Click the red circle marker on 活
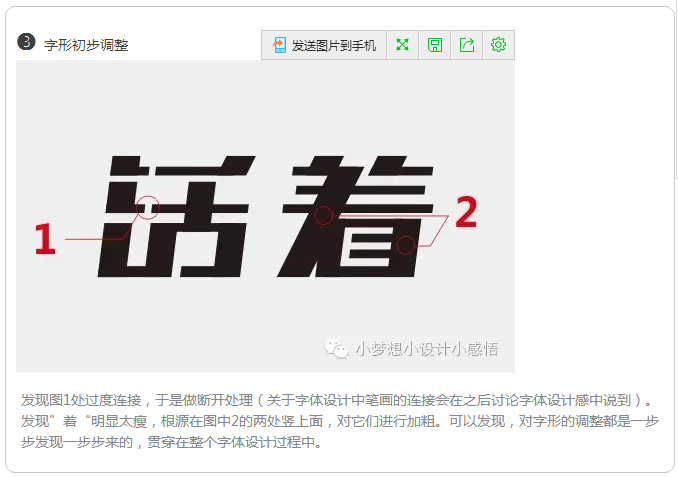The width and height of the screenshot is (678, 477). click(x=148, y=208)
